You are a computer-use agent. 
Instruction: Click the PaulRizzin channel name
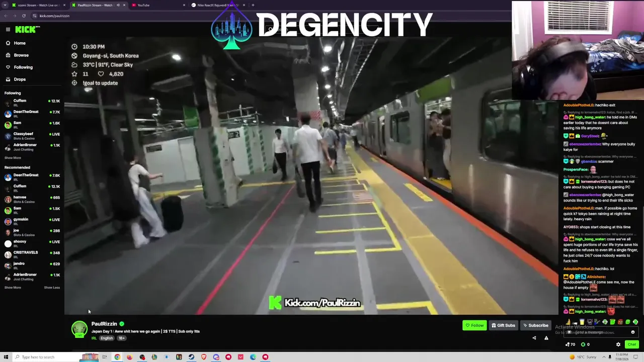(x=104, y=324)
